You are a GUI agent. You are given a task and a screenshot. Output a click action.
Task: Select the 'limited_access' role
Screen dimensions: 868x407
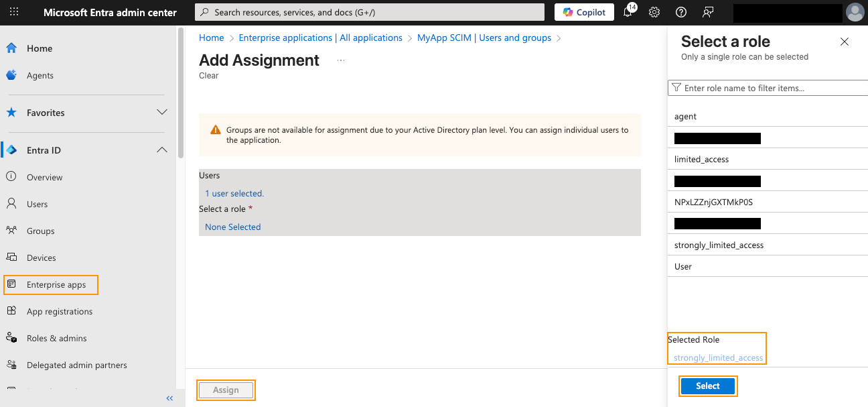pyautogui.click(x=768, y=159)
